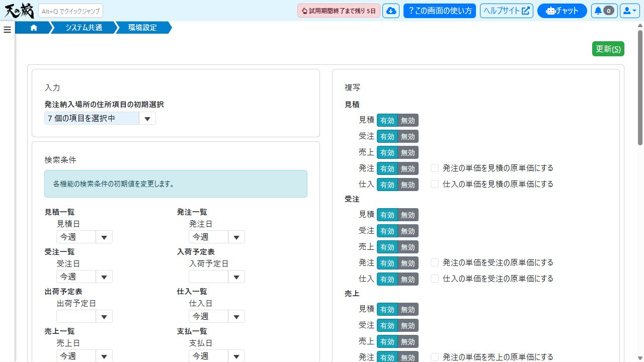Click trial period remaining badge
Image resolution: width=644 pixels, height=362 pixels.
click(x=339, y=11)
